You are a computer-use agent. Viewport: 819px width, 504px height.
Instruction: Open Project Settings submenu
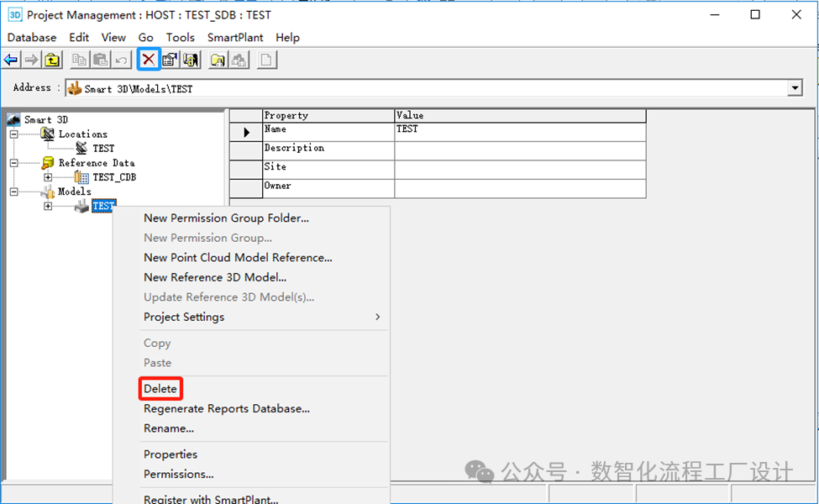click(x=264, y=317)
